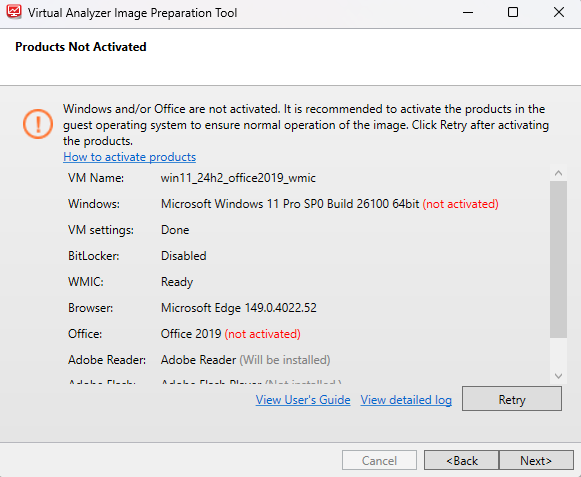Click the VM settings Done value
Viewport: 581px width, 477px height.
[175, 230]
